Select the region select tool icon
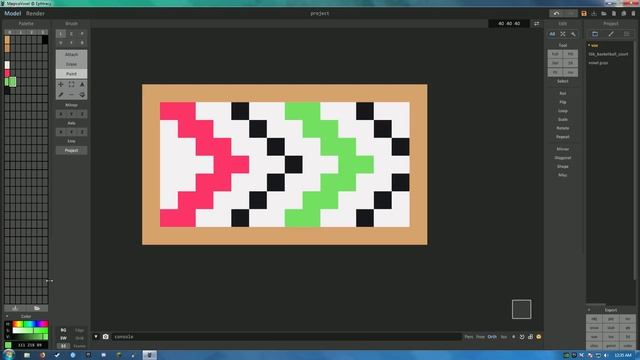The height and width of the screenshot is (360, 640). coord(82,84)
